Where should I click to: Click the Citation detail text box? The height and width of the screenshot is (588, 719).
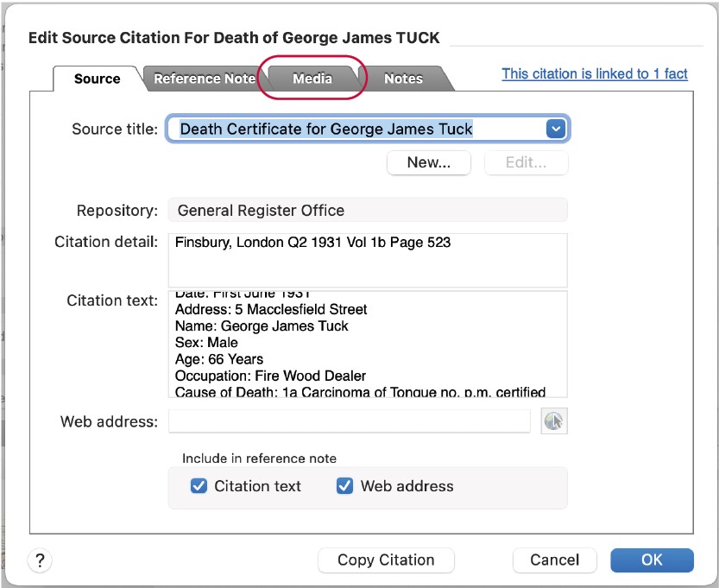367,259
